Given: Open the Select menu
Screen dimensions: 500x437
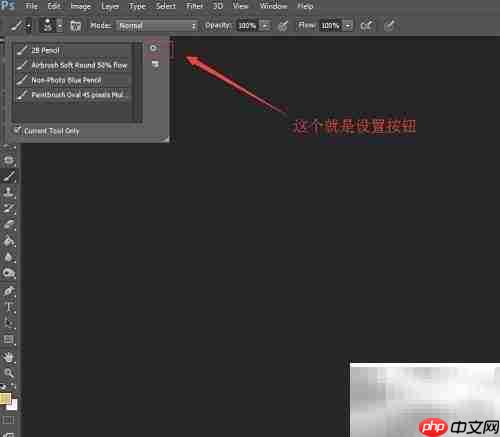Looking at the screenshot, I should tap(166, 6).
